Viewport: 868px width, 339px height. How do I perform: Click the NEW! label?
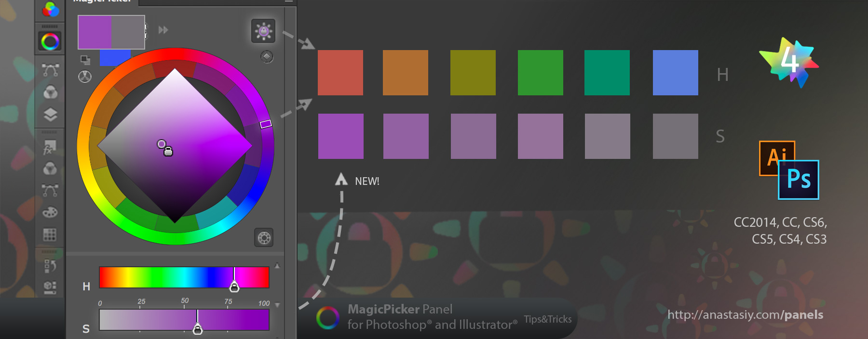[x=367, y=182]
